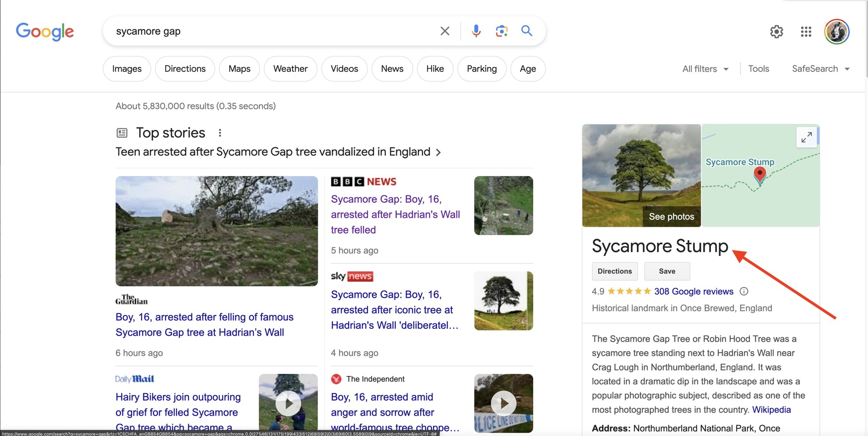Open Top stories three-dot menu
Screen dimensions: 868x436
[x=220, y=132]
